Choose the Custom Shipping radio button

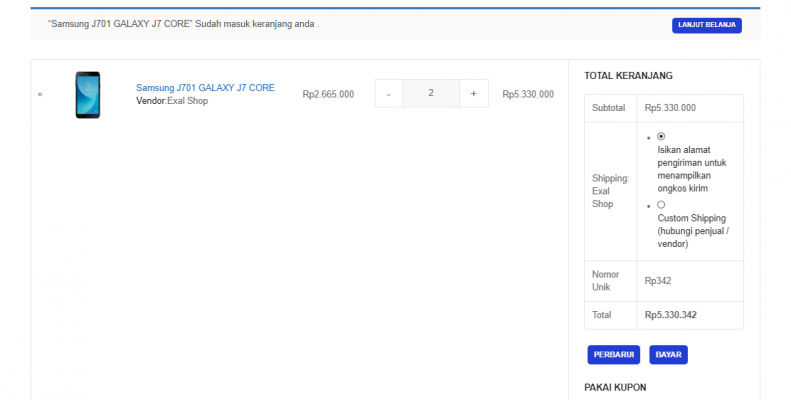click(661, 204)
